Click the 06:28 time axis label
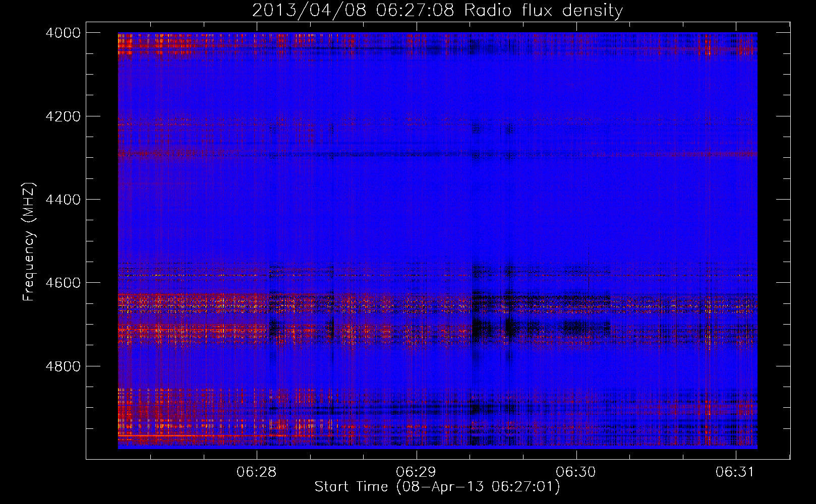The image size is (816, 504). click(x=257, y=472)
